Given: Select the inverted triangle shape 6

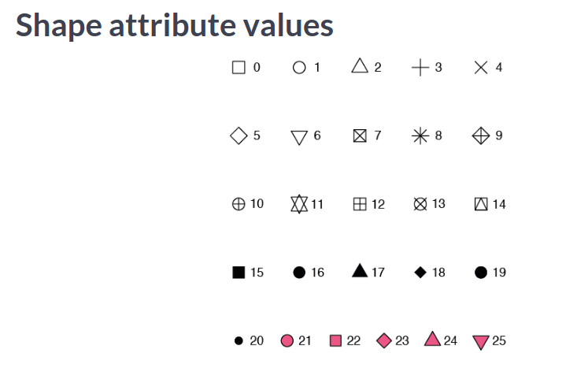Looking at the screenshot, I should coord(299,137).
